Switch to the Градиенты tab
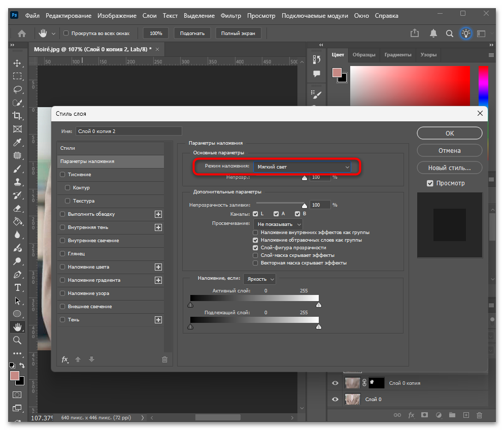 click(x=398, y=55)
